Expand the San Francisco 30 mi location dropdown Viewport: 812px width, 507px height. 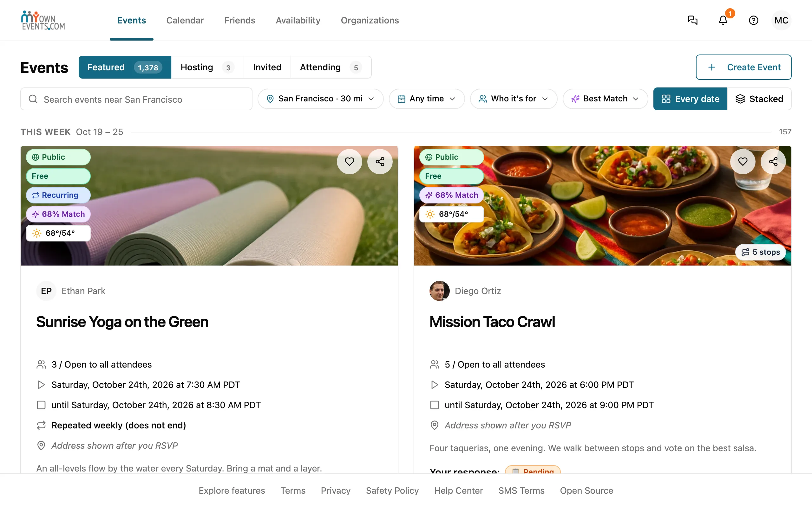320,99
